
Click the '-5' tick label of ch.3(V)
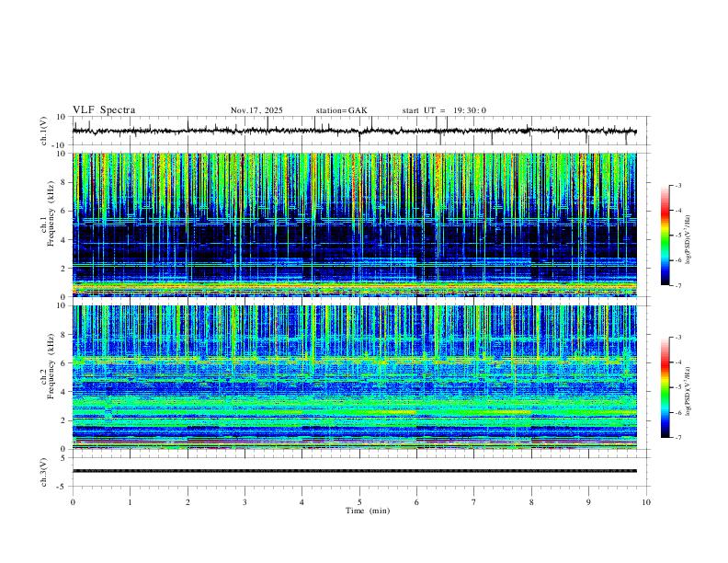click(x=63, y=487)
